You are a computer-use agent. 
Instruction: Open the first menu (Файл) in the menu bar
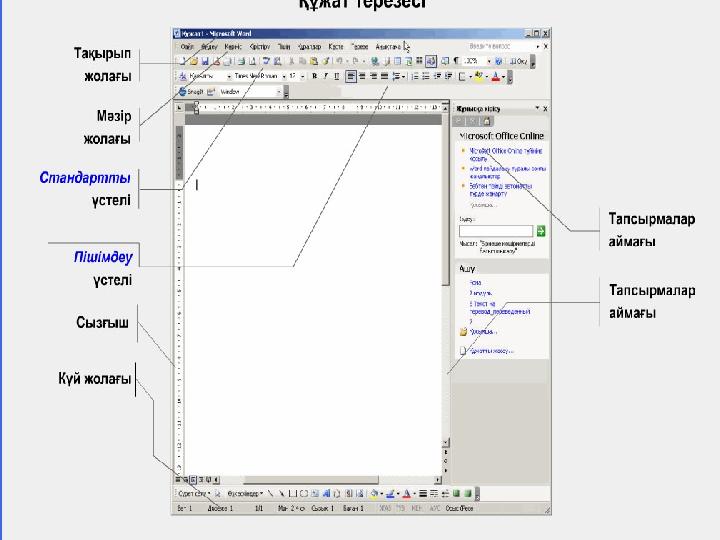187,47
